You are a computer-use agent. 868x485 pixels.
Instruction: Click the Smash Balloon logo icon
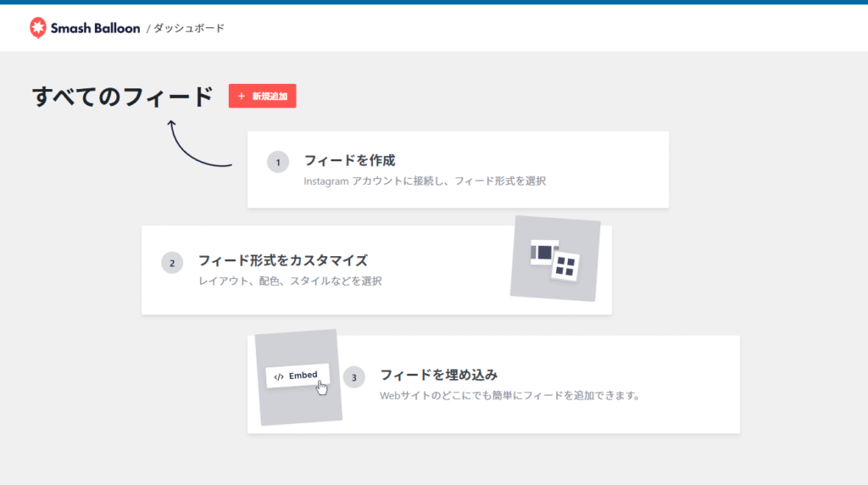point(38,28)
